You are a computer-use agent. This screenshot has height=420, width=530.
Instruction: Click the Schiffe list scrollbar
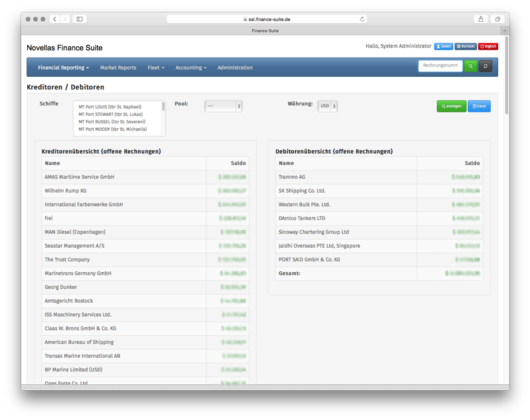point(163,106)
